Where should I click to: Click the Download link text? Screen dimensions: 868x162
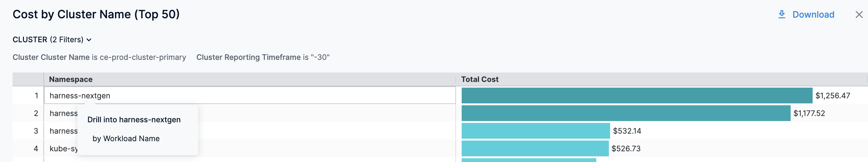point(813,14)
